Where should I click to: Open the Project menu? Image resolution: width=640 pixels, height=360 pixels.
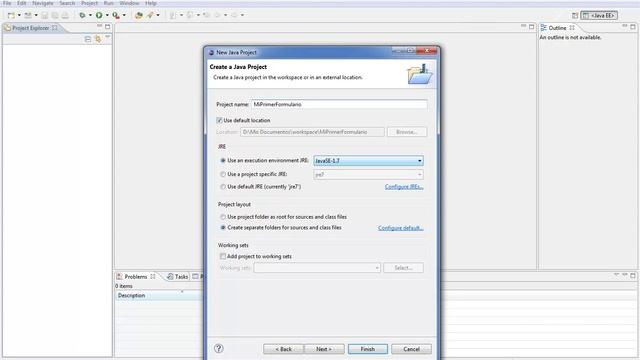89,3
